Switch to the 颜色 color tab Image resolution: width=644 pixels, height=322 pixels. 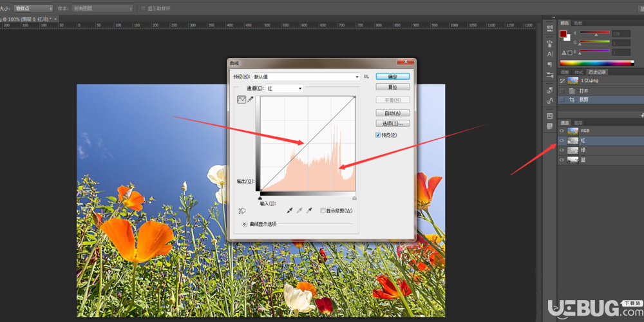coord(565,23)
